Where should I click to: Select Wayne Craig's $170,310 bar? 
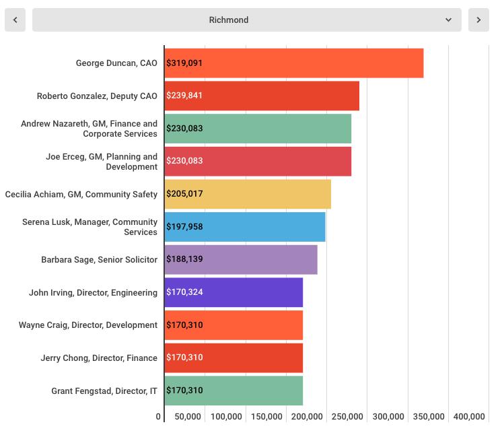click(233, 325)
